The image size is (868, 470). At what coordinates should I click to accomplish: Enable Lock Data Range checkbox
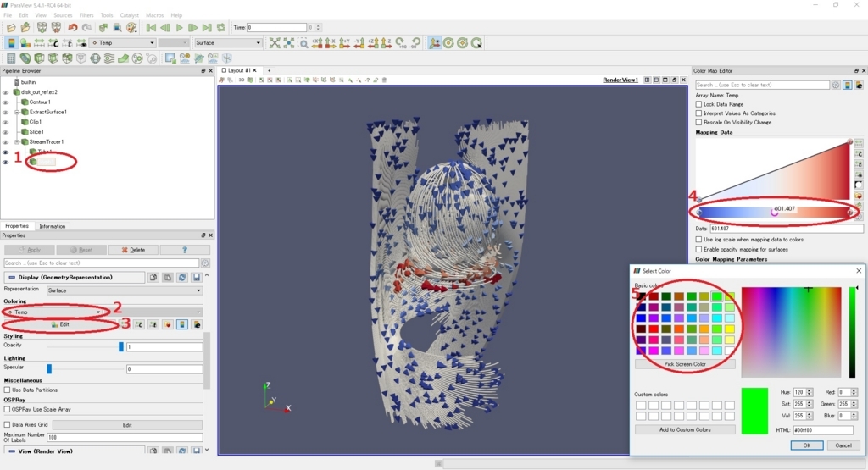pos(698,104)
